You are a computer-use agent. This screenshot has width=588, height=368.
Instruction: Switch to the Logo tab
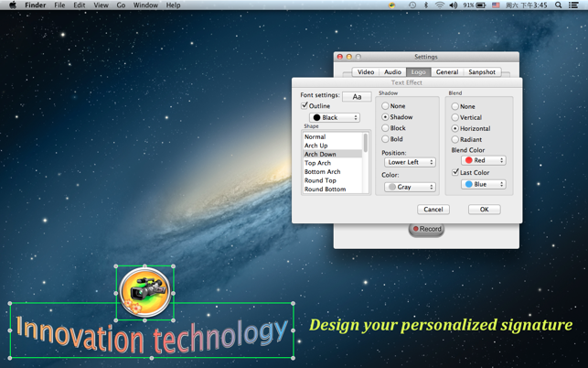click(419, 71)
